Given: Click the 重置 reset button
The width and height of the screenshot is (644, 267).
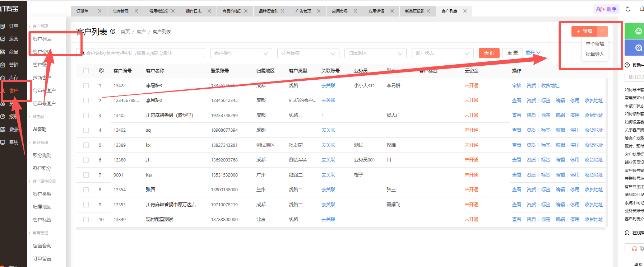Looking at the screenshot, I should pos(513,53).
